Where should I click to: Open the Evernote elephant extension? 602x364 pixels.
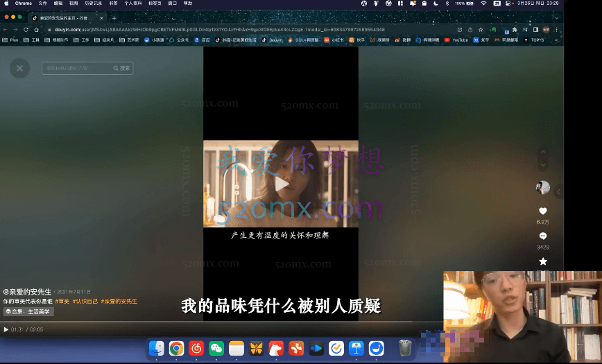click(x=494, y=30)
